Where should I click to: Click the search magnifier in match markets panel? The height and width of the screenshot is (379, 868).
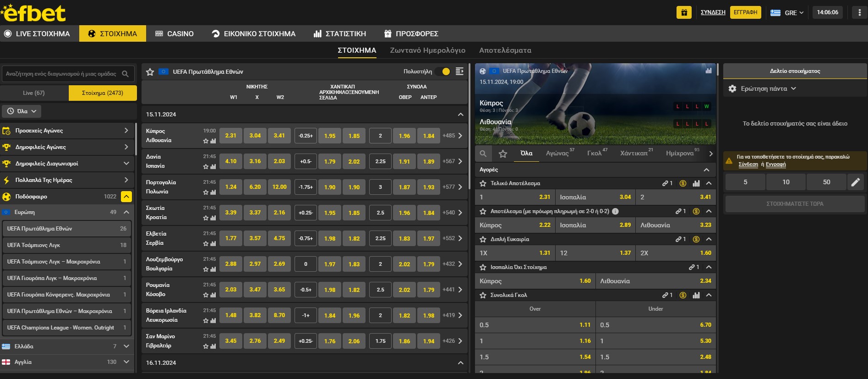tap(483, 154)
